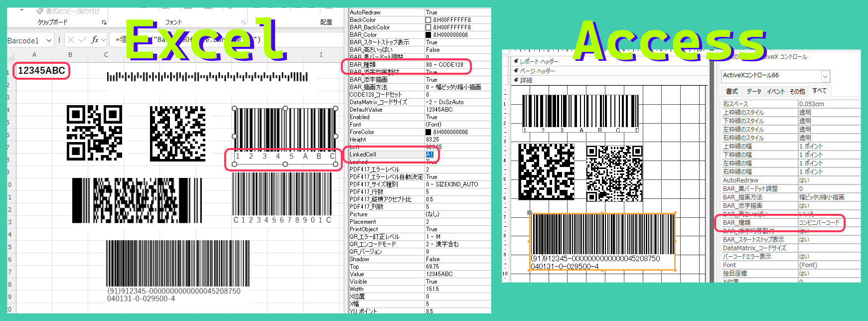Switch to the データ tab
The width and height of the screenshot is (868, 321).
(x=753, y=91)
